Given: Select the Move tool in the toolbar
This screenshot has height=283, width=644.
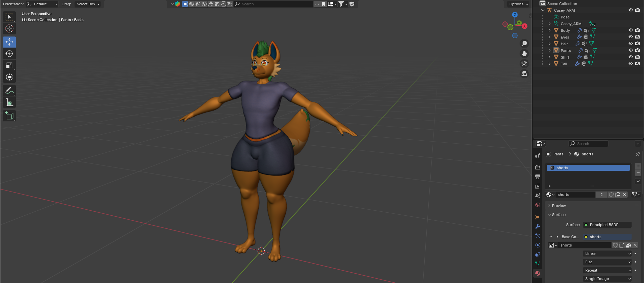Looking at the screenshot, I should pyautogui.click(x=9, y=42).
